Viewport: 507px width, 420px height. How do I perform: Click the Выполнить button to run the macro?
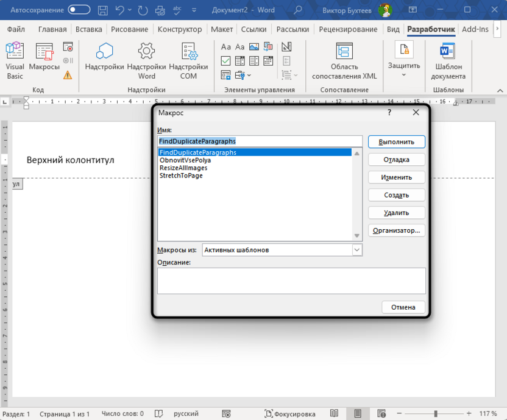click(396, 141)
